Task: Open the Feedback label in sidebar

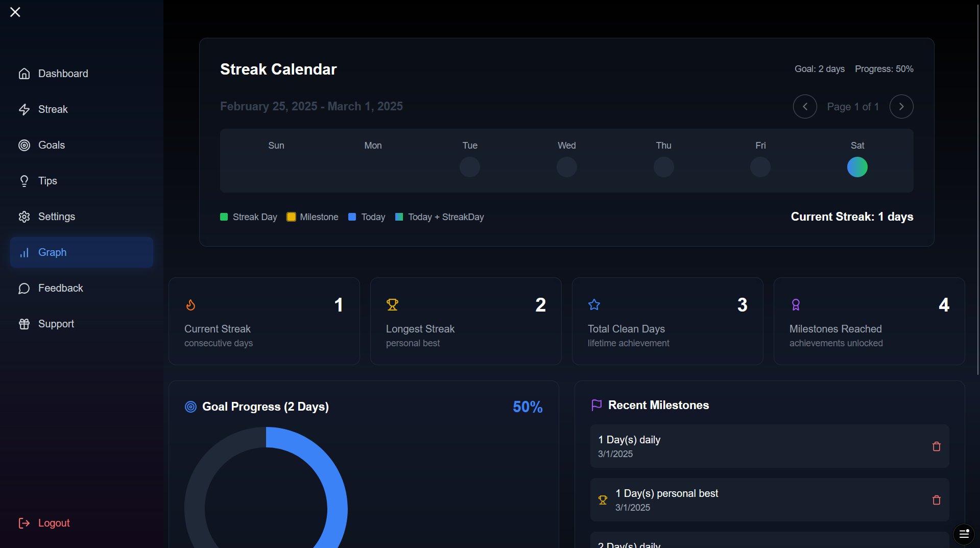Action: point(61,288)
